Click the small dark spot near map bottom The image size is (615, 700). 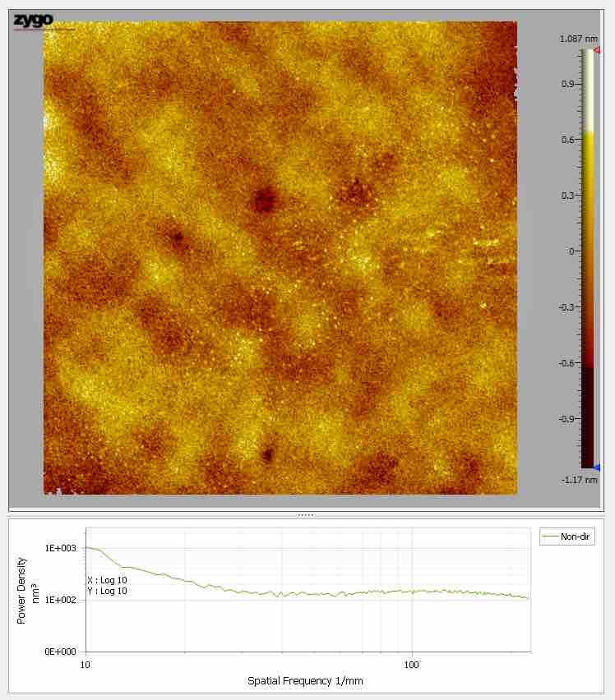click(x=267, y=454)
